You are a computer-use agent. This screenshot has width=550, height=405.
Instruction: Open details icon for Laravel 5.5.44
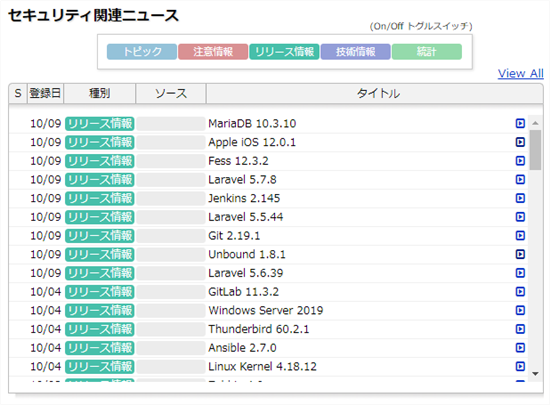pos(520,217)
